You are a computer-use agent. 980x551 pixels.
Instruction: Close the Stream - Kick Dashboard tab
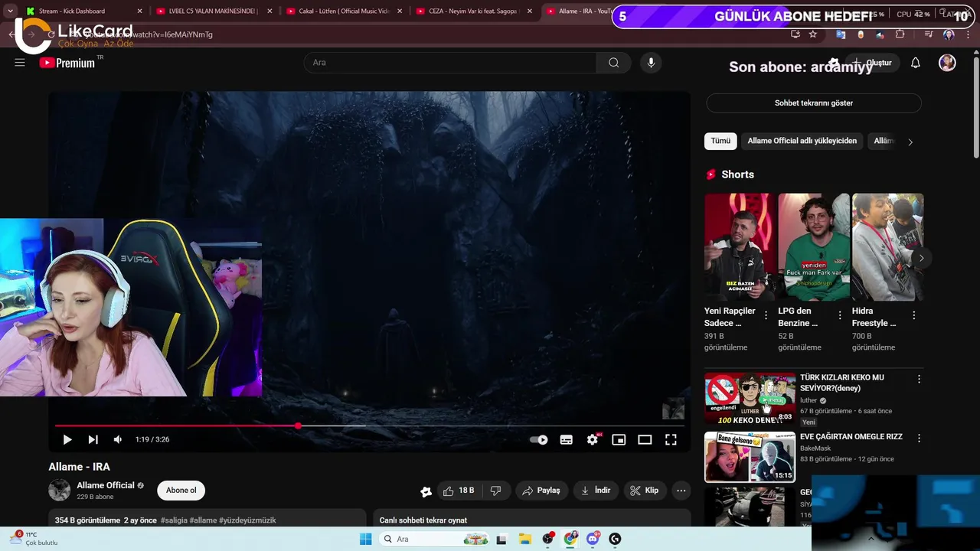coord(139,11)
